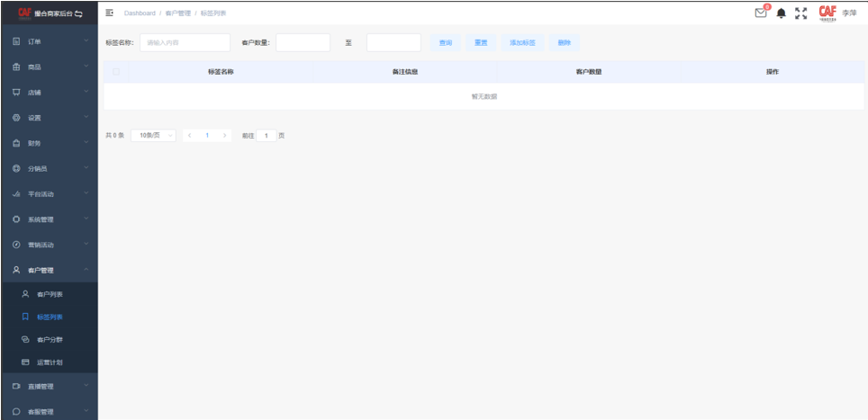Click the CAF logo in sidebar header
Image resolution: width=868 pixels, height=420 pixels.
[x=25, y=13]
